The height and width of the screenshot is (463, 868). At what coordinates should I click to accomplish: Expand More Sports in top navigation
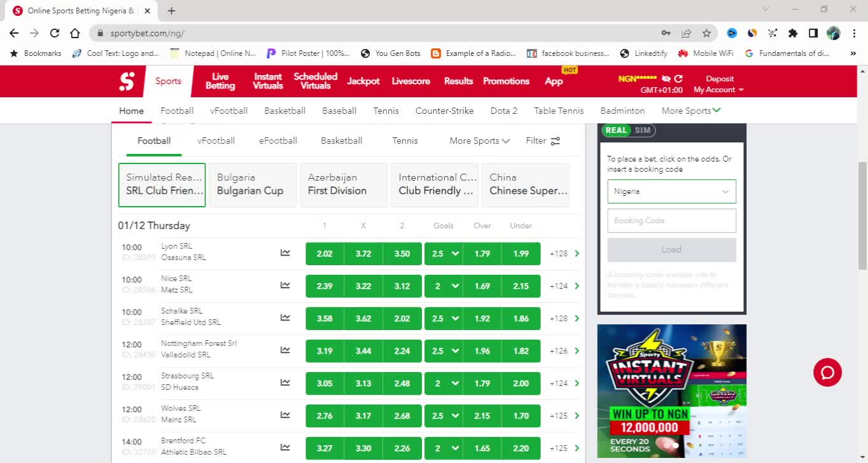691,111
